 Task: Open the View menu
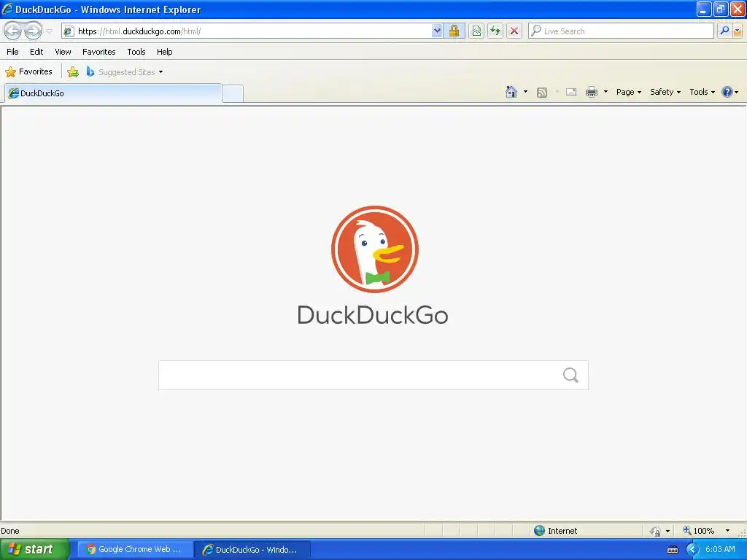coord(63,52)
